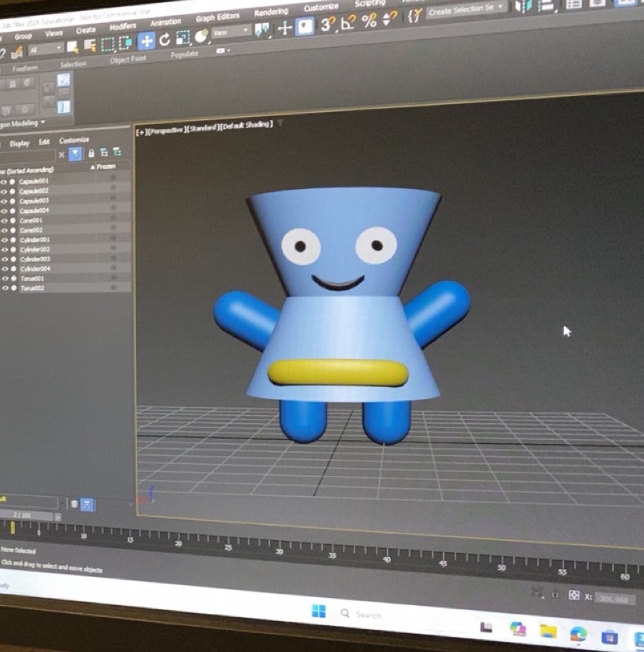Open the Perspective viewport label menu
644x652 pixels.
click(x=165, y=130)
